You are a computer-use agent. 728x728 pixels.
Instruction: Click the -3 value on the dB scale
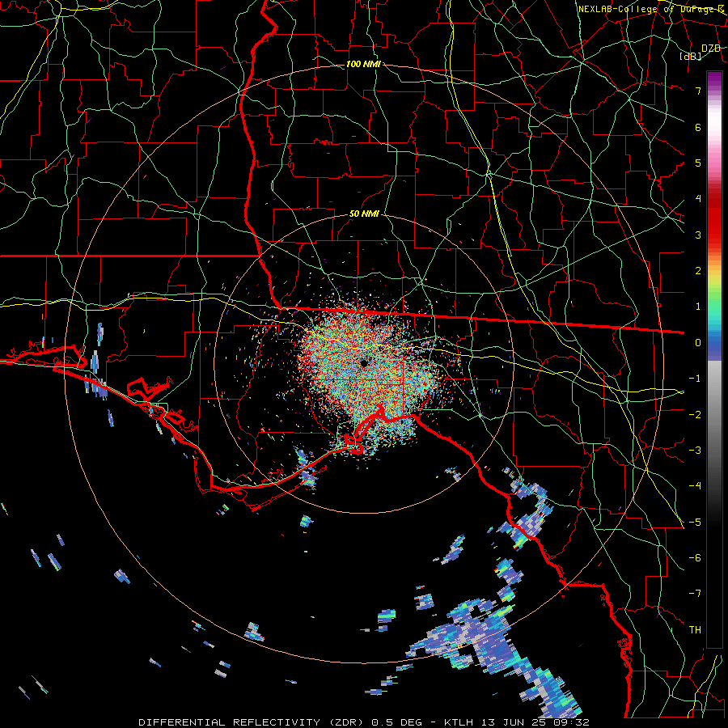(x=695, y=450)
